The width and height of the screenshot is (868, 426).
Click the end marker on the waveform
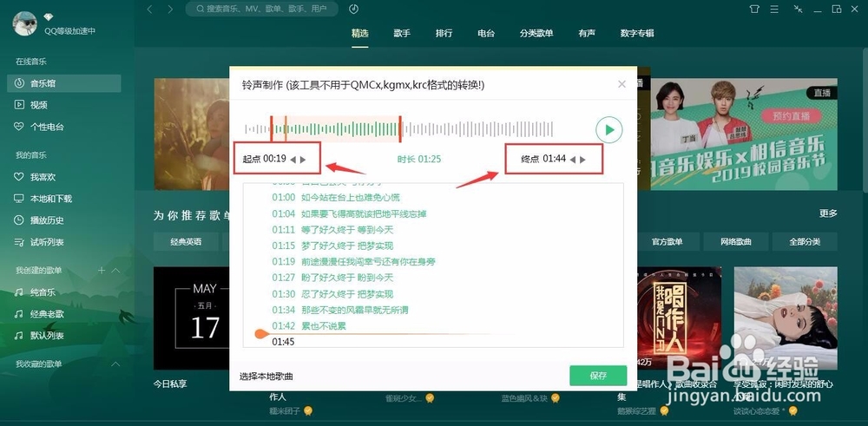(x=400, y=129)
